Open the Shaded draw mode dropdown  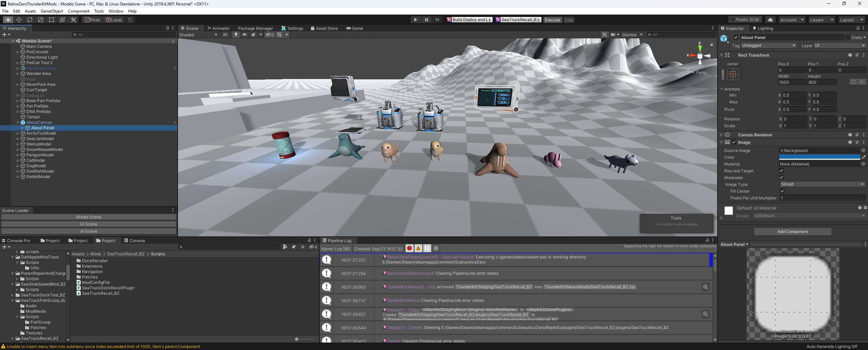click(198, 35)
